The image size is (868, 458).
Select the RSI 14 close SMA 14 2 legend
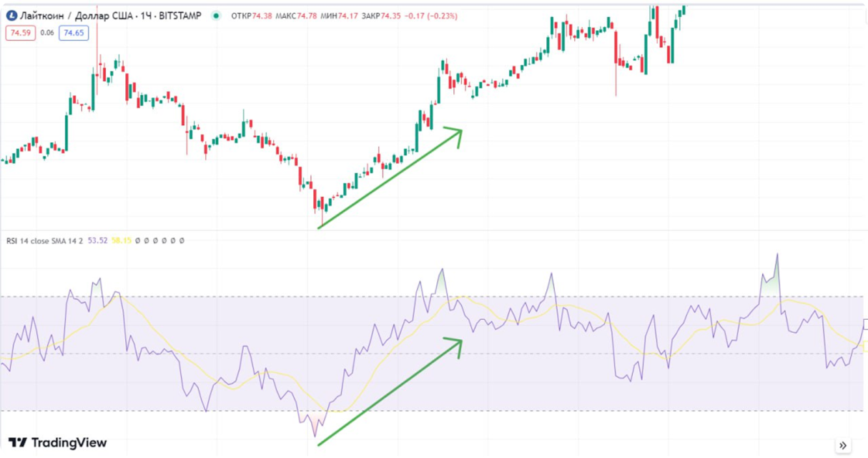point(45,241)
